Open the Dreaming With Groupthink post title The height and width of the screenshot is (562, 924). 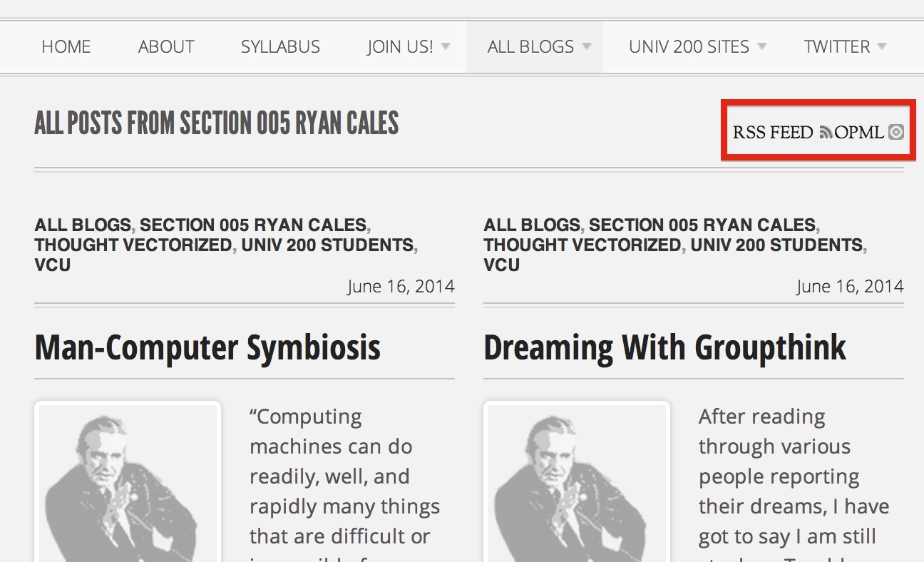pos(664,348)
